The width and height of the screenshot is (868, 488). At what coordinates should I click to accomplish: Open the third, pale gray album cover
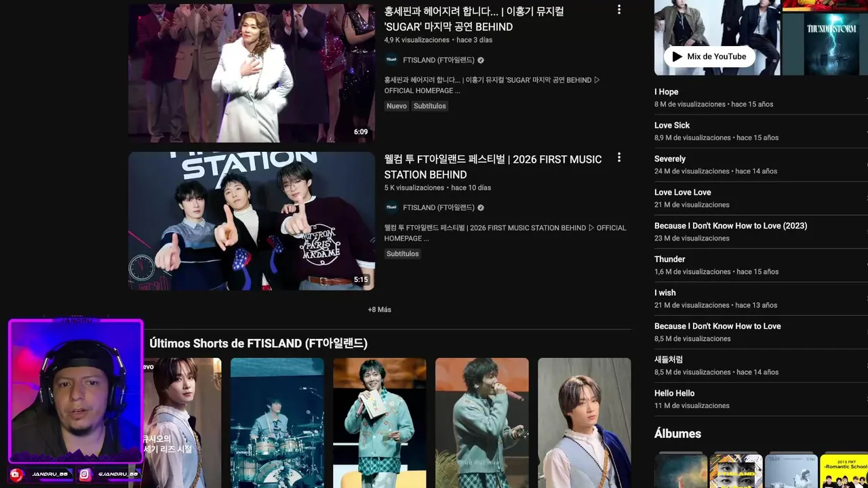point(791,471)
